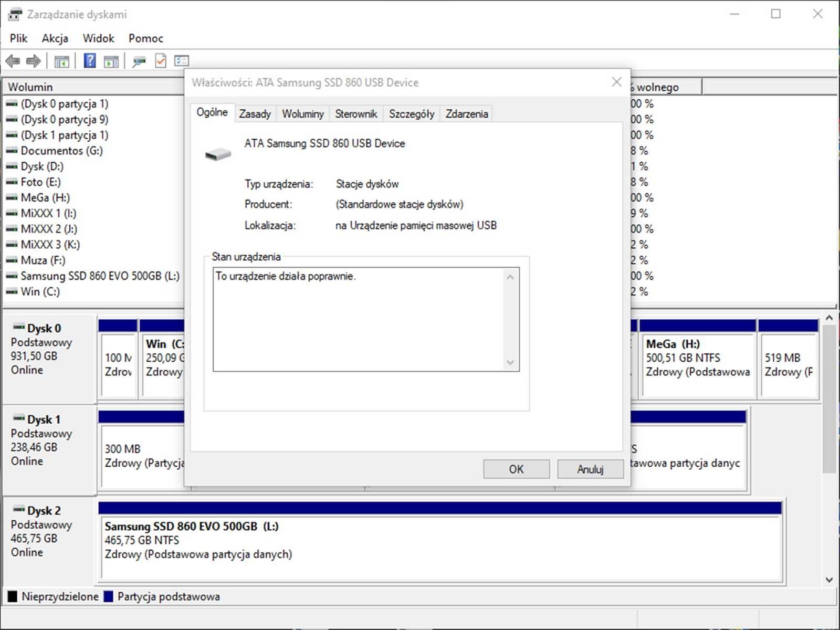Click the black Nieprzydzielone legend swatch
This screenshot has width=840, height=630.
[x=13, y=596]
